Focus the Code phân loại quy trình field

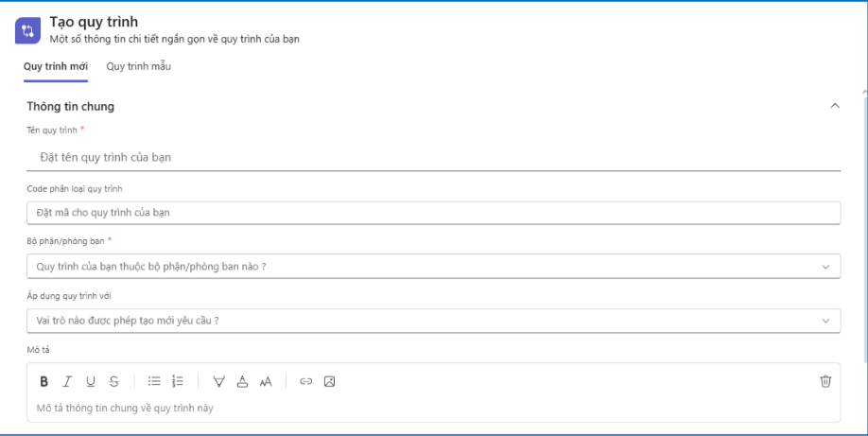pos(433,213)
